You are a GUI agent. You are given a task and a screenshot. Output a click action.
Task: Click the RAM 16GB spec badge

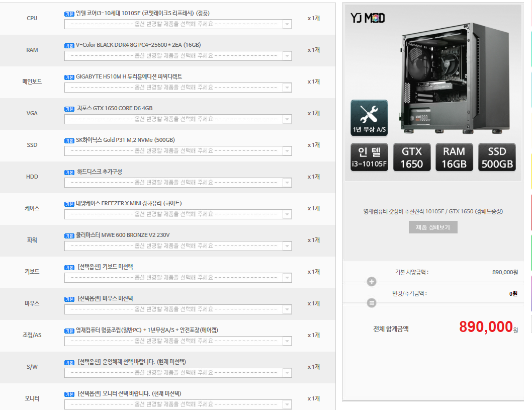coord(454,157)
